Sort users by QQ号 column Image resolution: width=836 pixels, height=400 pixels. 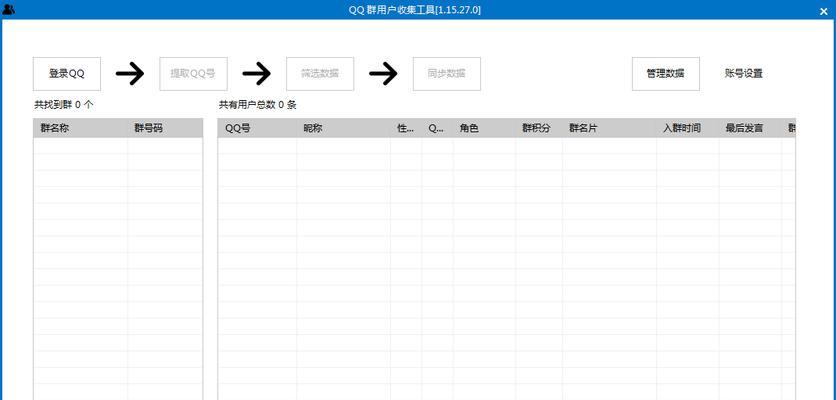click(x=257, y=128)
